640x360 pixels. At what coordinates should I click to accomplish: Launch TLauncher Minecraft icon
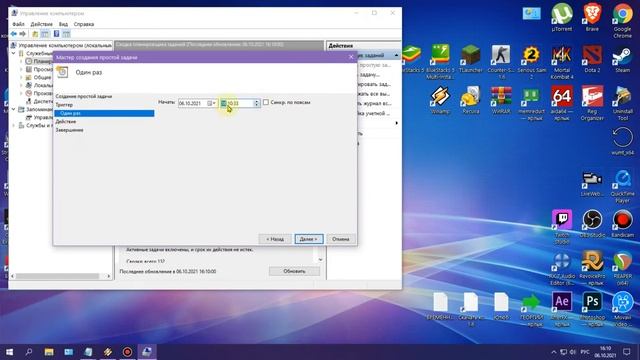click(471, 59)
